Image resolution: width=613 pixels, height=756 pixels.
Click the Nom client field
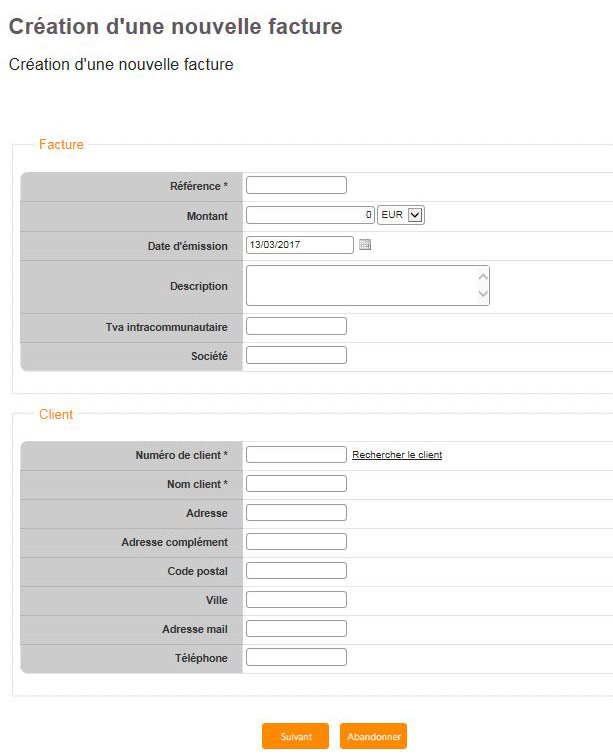click(x=296, y=484)
